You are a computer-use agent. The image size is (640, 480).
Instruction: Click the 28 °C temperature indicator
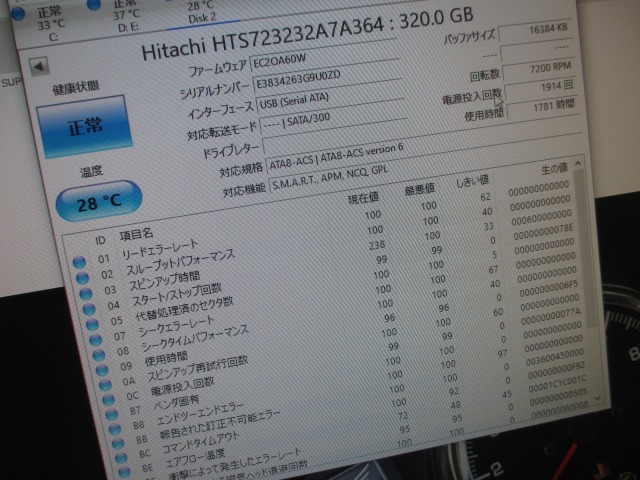pyautogui.click(x=99, y=201)
